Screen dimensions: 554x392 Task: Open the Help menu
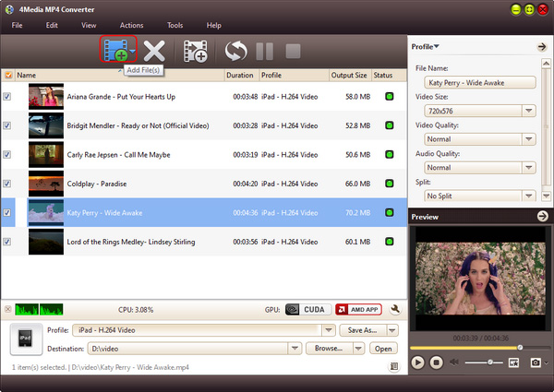[x=214, y=26]
